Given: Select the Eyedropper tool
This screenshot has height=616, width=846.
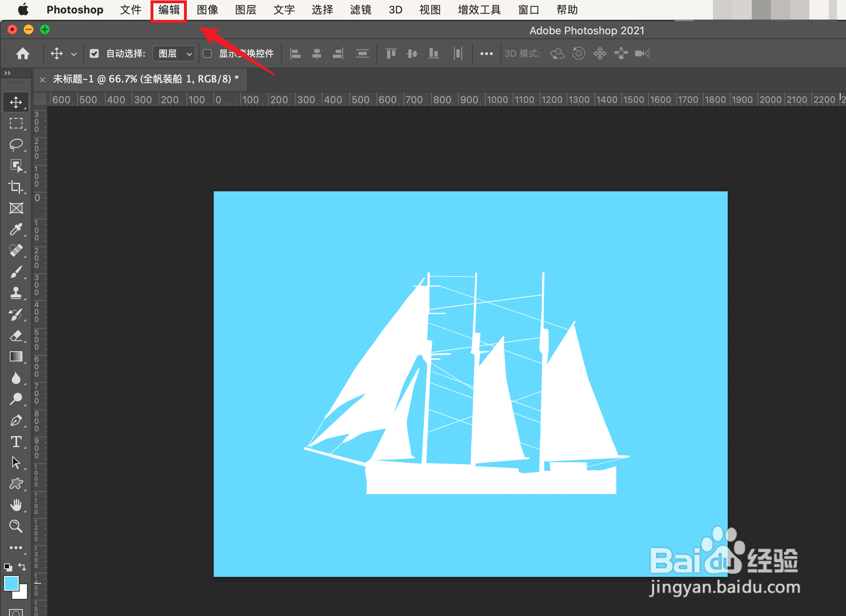Looking at the screenshot, I should click(16, 229).
